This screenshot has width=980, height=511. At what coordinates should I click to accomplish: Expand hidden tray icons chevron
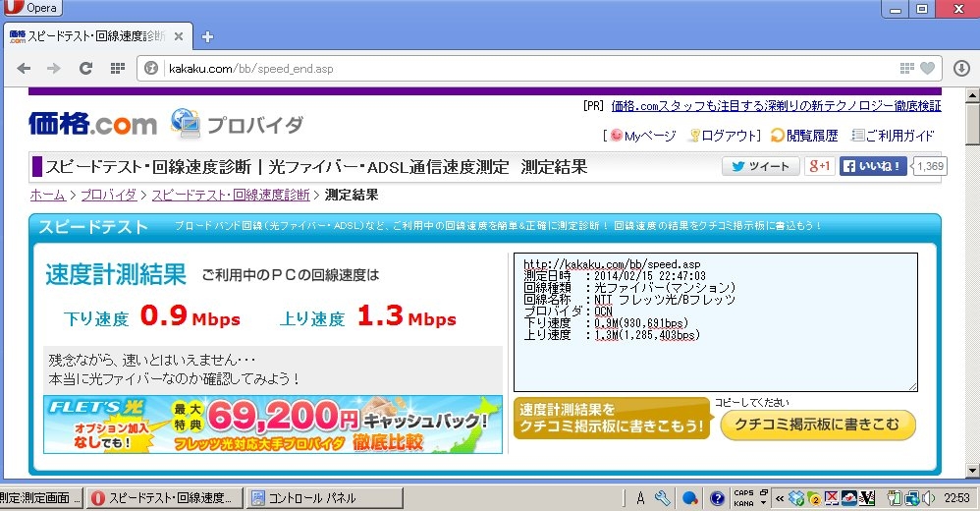(780, 498)
